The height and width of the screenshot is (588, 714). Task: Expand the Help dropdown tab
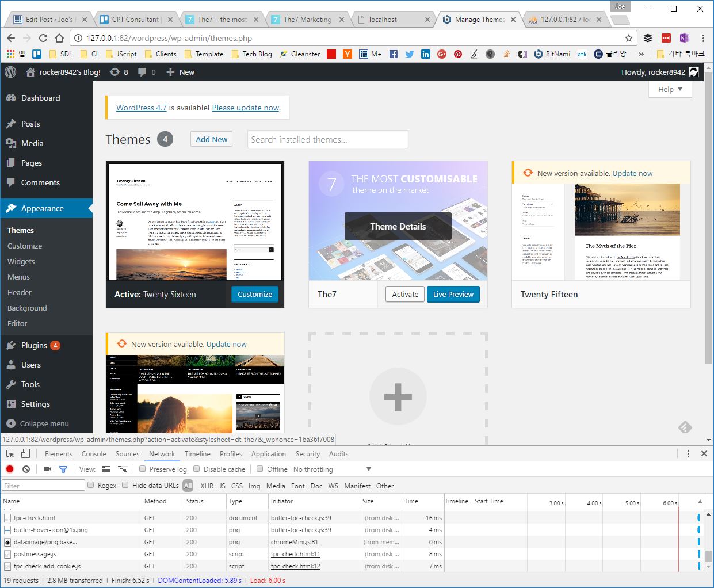point(670,89)
